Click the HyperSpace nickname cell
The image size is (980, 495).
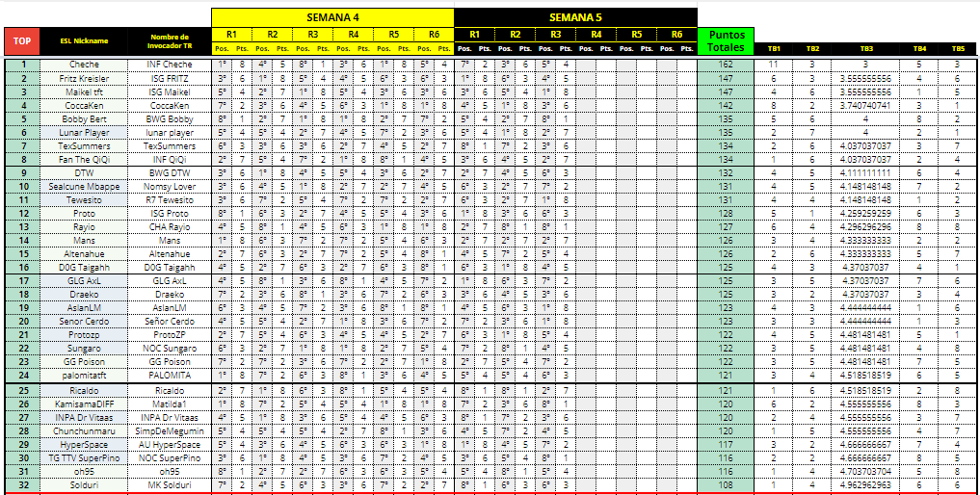coord(84,445)
